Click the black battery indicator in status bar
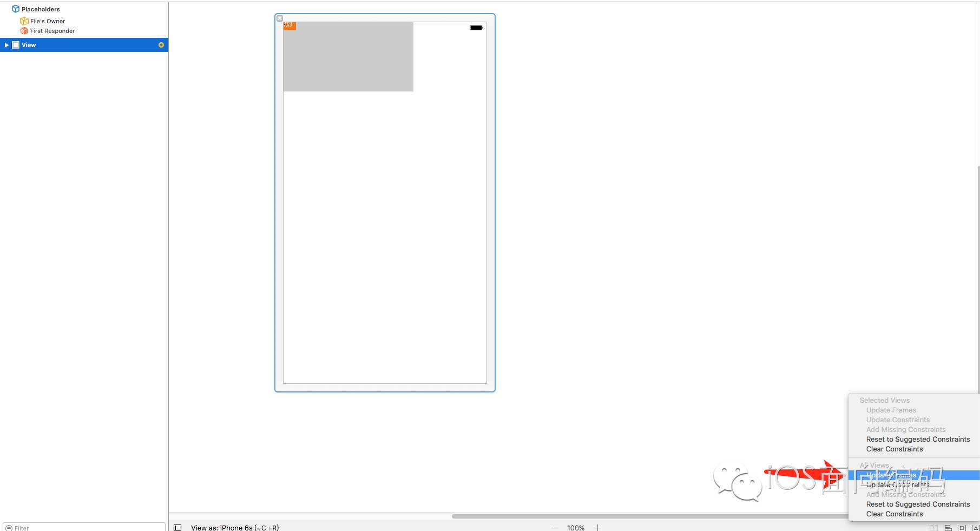 pyautogui.click(x=476, y=28)
